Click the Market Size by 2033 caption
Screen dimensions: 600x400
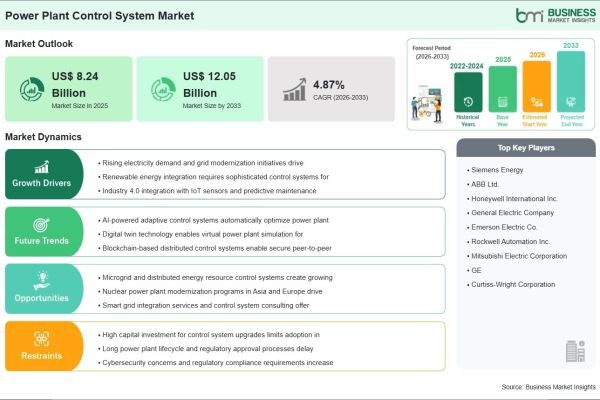[212, 106]
